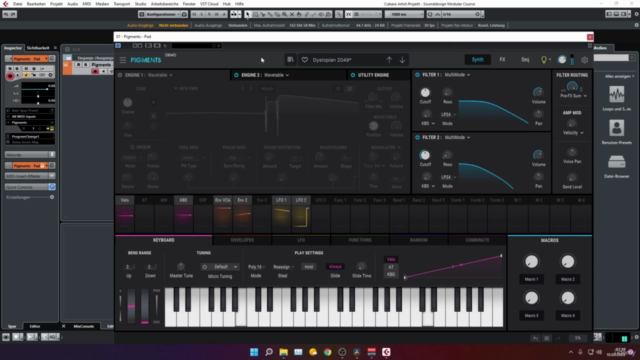Open the LFO modulation tab
Viewport: 640px width, 360px height.
tap(301, 240)
